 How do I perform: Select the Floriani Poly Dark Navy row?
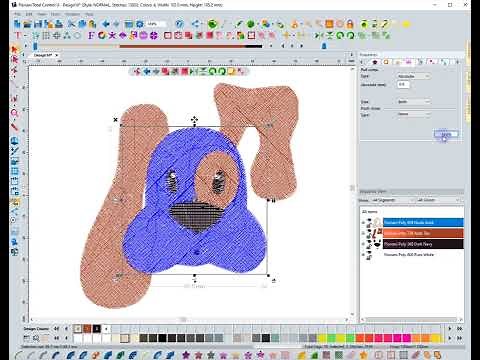[x=423, y=244]
